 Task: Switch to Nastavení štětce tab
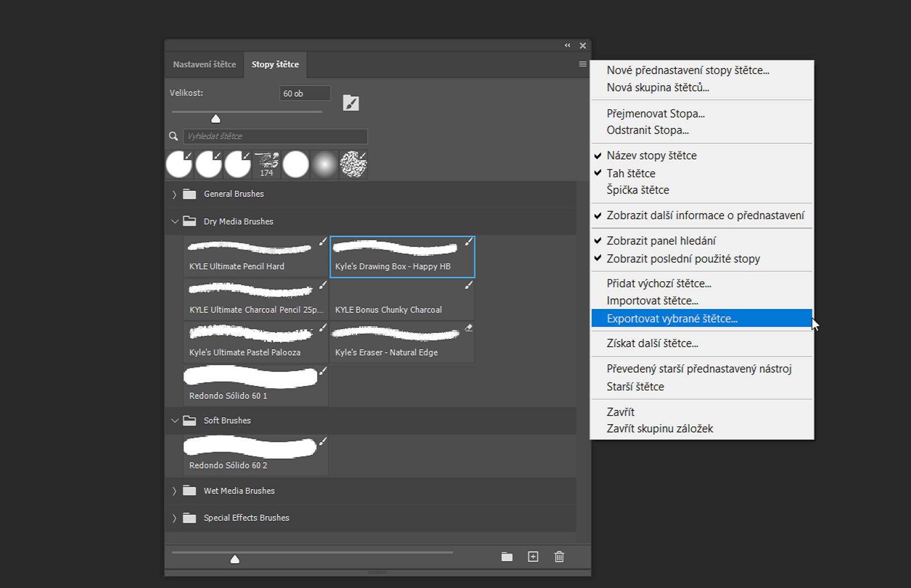pos(204,64)
